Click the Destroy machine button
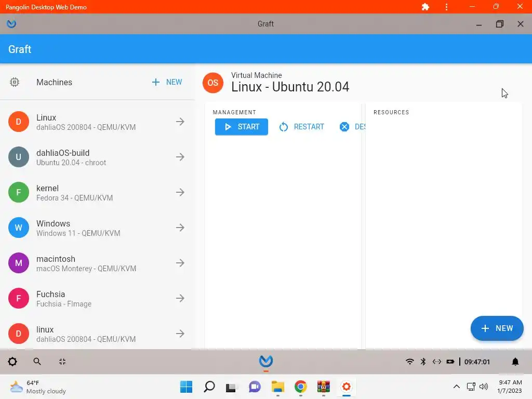 coord(352,127)
